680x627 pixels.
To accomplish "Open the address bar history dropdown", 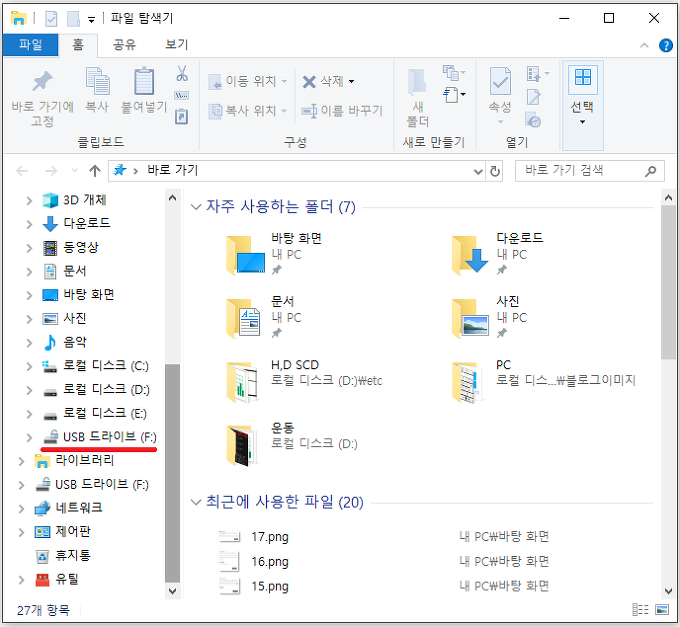I will click(x=478, y=171).
